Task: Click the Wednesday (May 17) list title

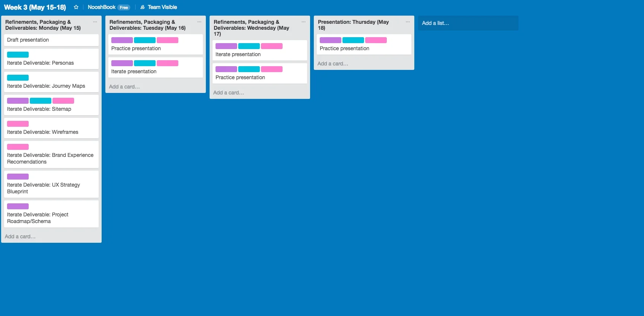Action: coord(252,28)
